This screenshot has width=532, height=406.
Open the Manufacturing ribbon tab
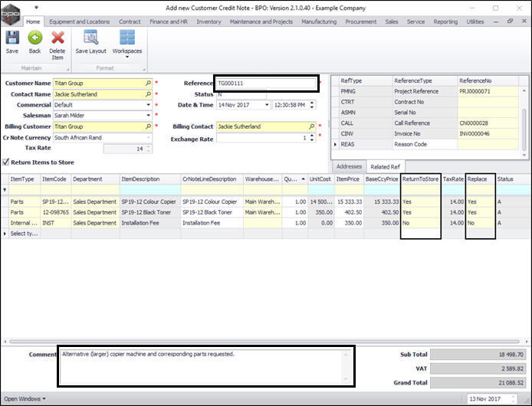pyautogui.click(x=319, y=21)
